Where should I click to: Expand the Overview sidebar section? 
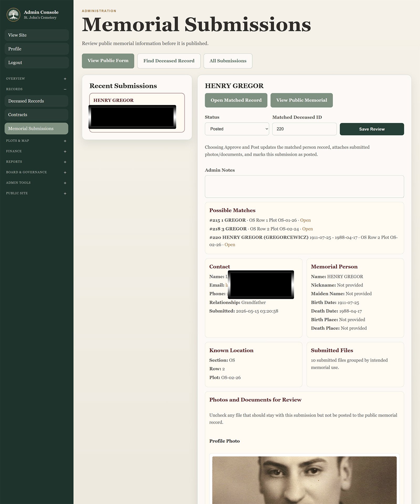36,79
